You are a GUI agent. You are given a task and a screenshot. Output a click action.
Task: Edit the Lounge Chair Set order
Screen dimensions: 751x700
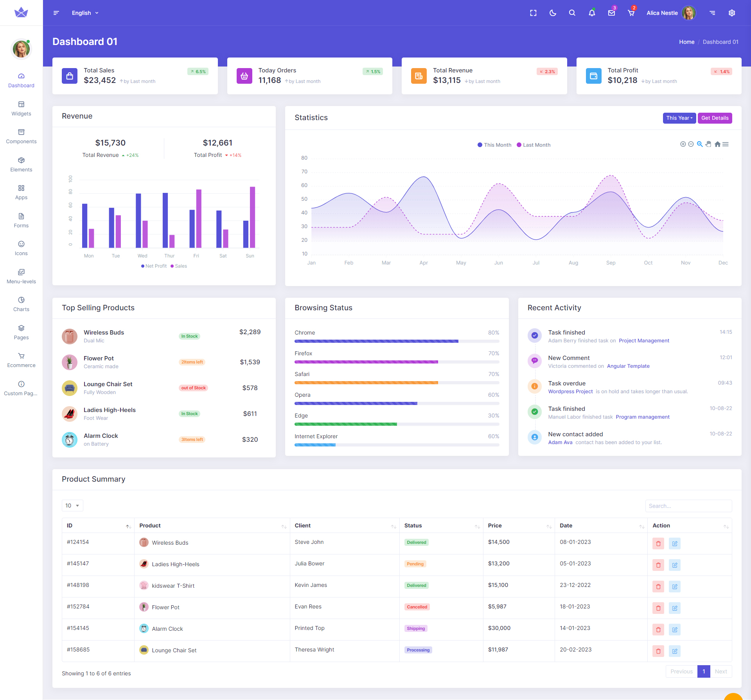675,651
